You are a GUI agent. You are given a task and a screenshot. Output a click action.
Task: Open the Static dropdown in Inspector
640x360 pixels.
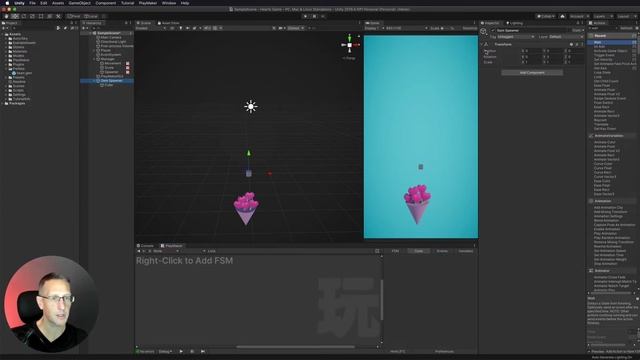[x=578, y=31]
